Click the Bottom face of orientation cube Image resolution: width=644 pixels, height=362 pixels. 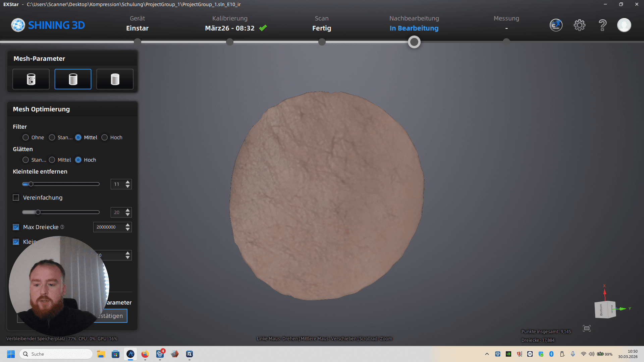click(601, 310)
